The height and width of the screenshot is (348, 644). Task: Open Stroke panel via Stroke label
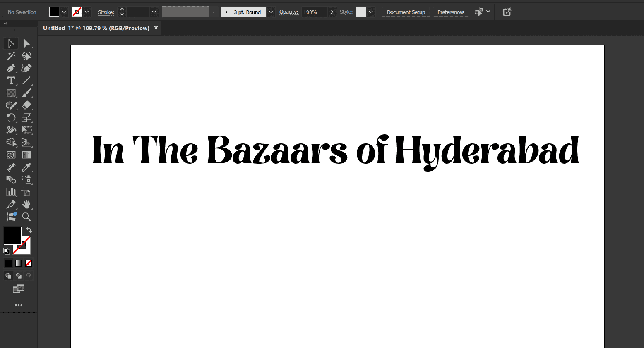pyautogui.click(x=106, y=12)
